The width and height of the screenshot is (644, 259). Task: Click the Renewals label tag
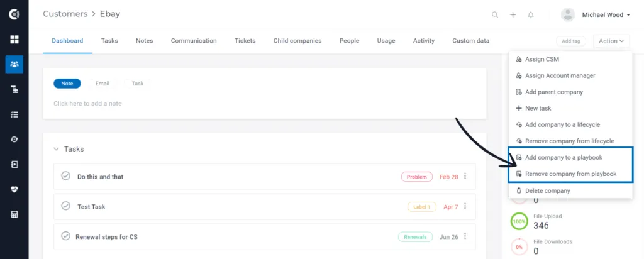point(415,237)
